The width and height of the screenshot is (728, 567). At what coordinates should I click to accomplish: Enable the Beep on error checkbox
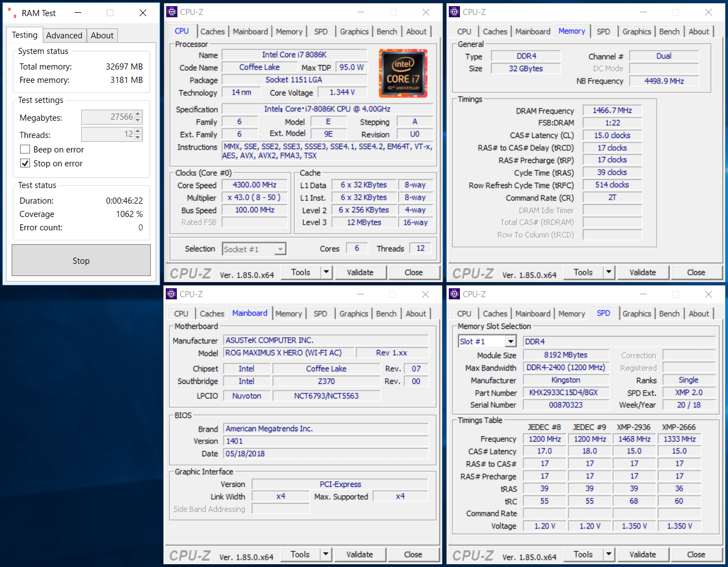(x=25, y=149)
